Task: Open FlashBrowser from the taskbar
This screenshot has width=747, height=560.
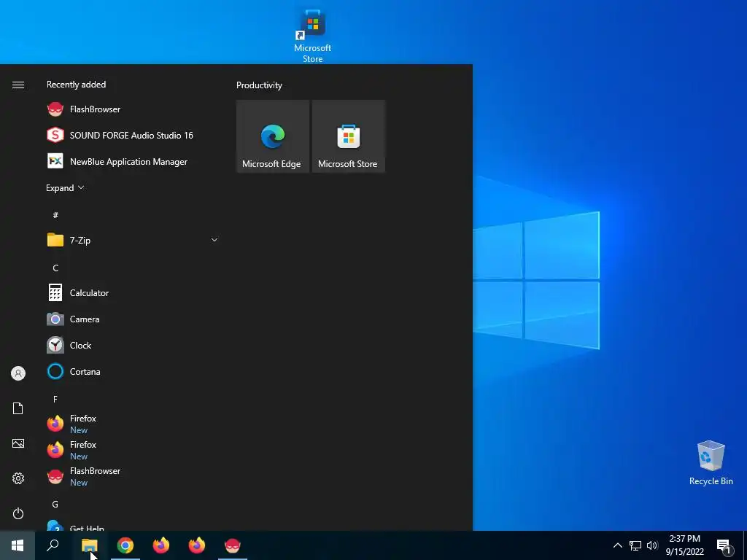Action: point(233,545)
